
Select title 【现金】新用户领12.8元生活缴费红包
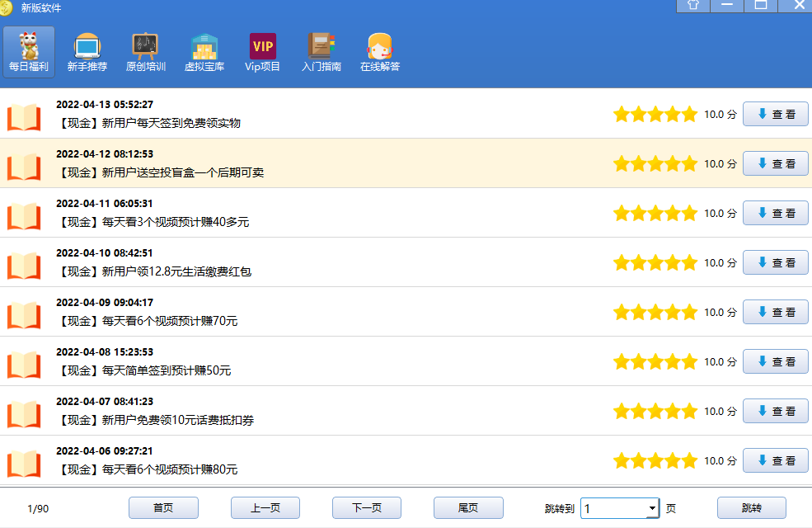pos(154,271)
